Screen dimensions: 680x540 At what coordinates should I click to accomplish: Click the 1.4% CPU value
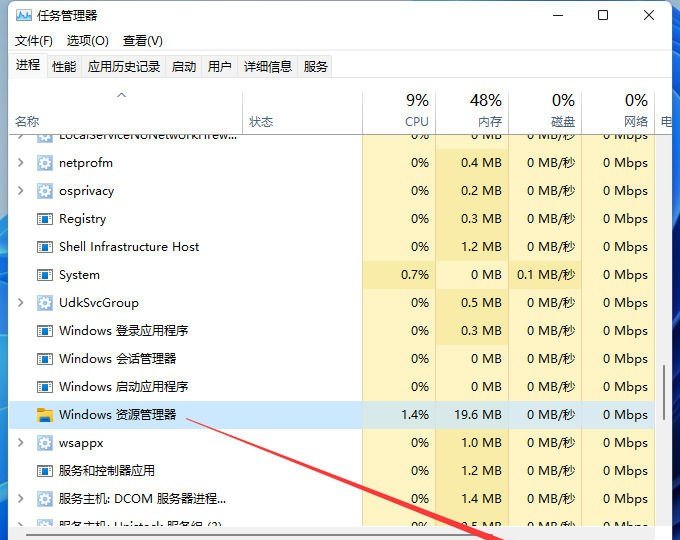click(x=415, y=415)
